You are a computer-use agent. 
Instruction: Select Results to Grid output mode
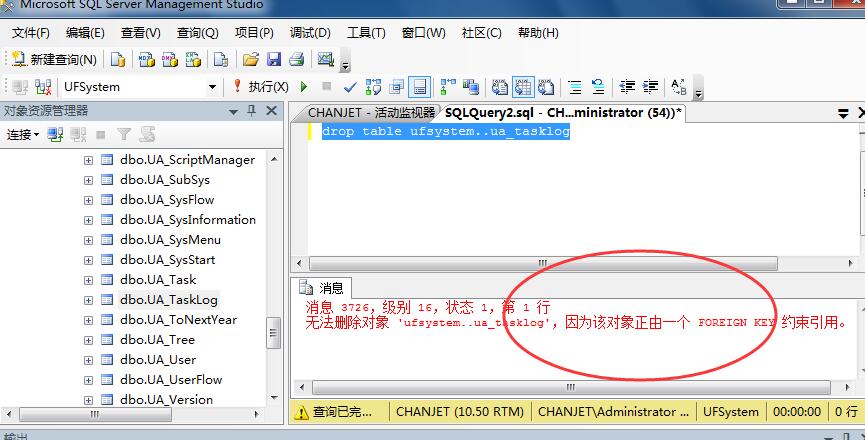click(x=523, y=87)
